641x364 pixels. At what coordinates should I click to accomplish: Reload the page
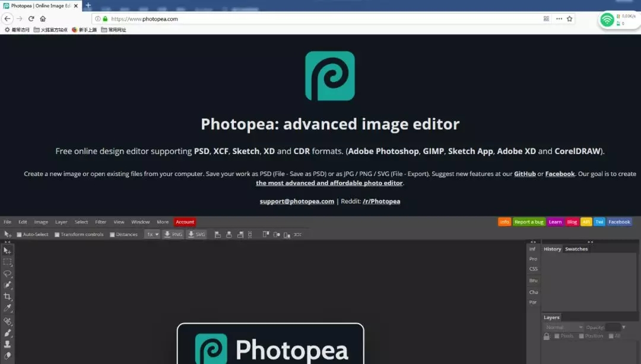pyautogui.click(x=31, y=19)
